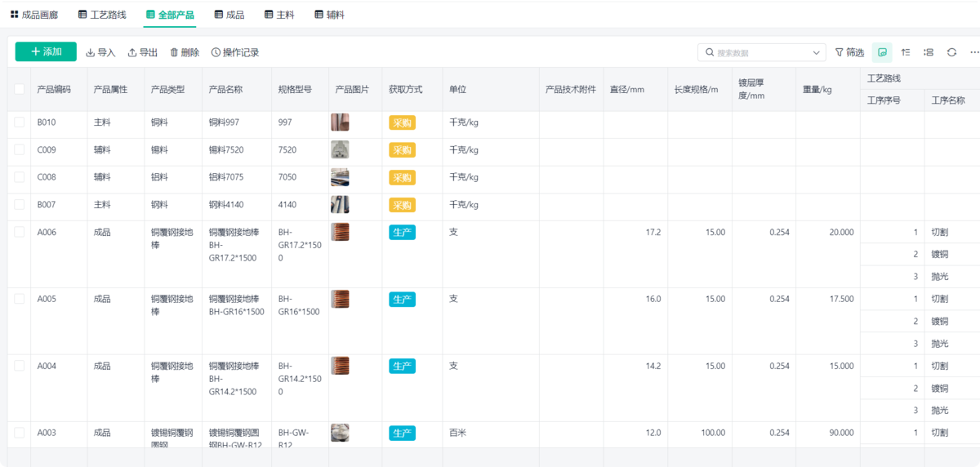Click the grid icon of 成品画廊 tab

[15, 15]
